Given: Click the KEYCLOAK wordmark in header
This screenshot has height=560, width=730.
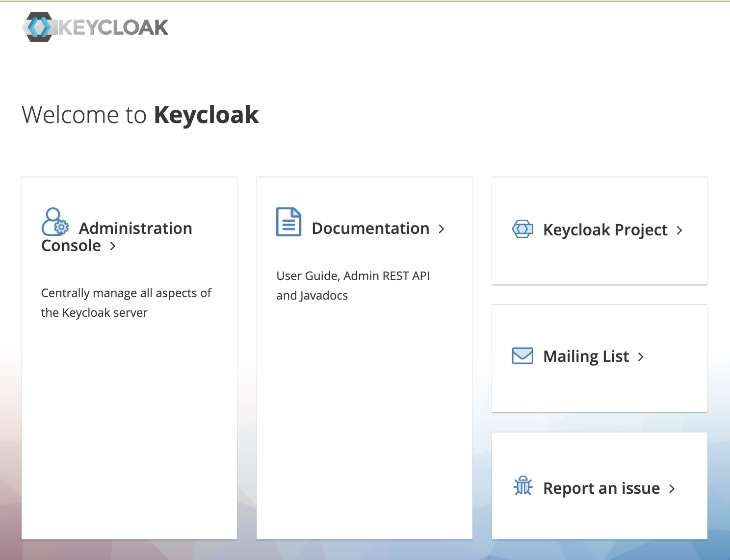Looking at the screenshot, I should click(x=113, y=27).
